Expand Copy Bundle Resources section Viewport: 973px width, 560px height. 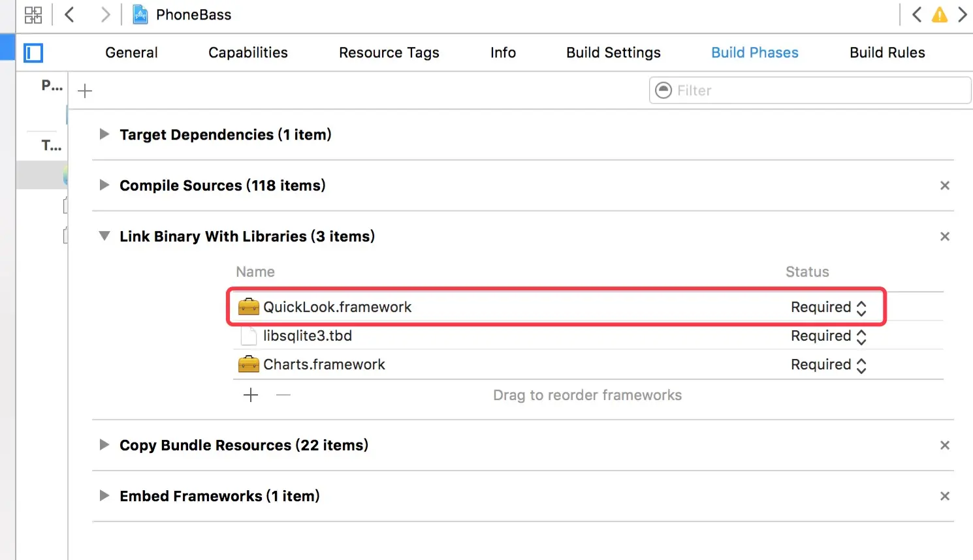click(104, 444)
